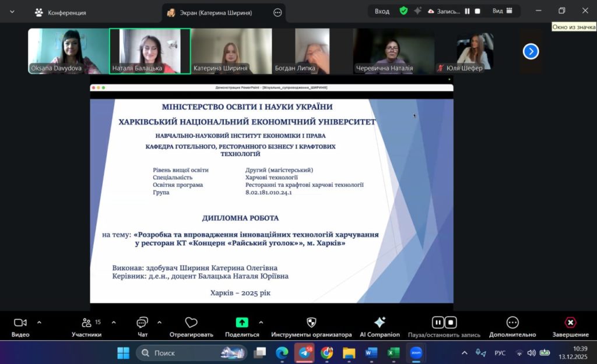597x364 pixels.
Task: Expand the share options arrow beside Поделиться
Action: [x=261, y=322]
